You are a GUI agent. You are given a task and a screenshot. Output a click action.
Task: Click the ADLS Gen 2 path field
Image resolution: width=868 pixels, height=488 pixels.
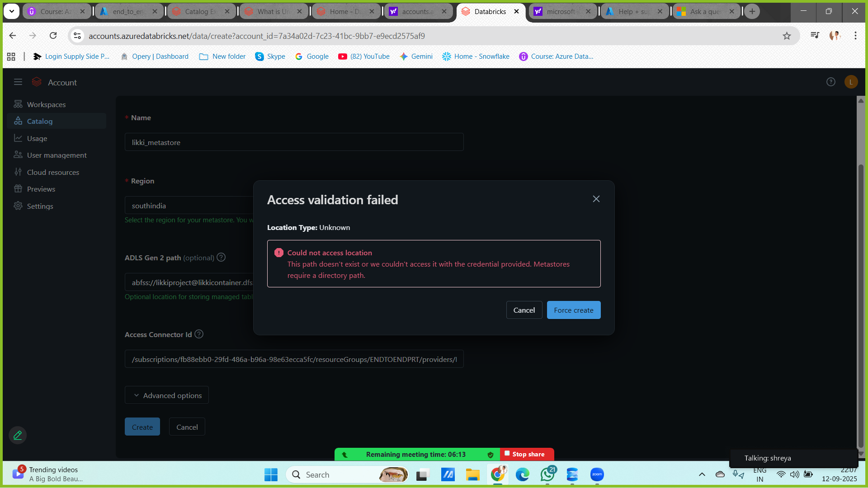pos(189,282)
